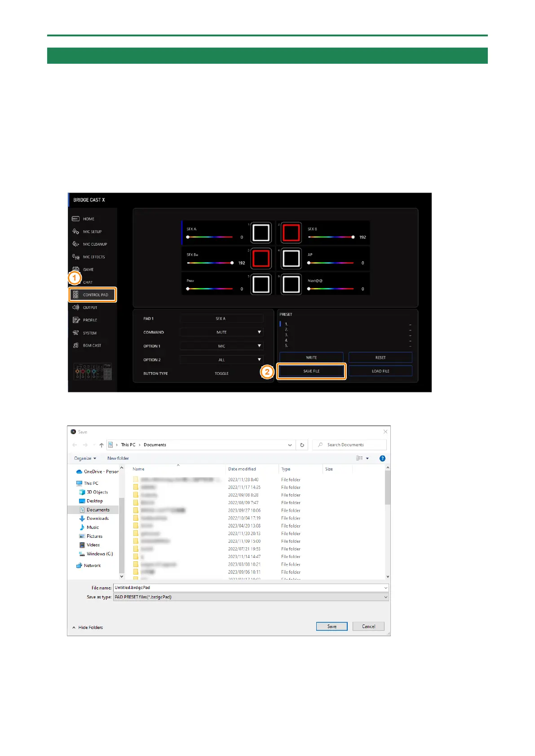Click the Save button in dialog
The image size is (535, 756).
[332, 627]
